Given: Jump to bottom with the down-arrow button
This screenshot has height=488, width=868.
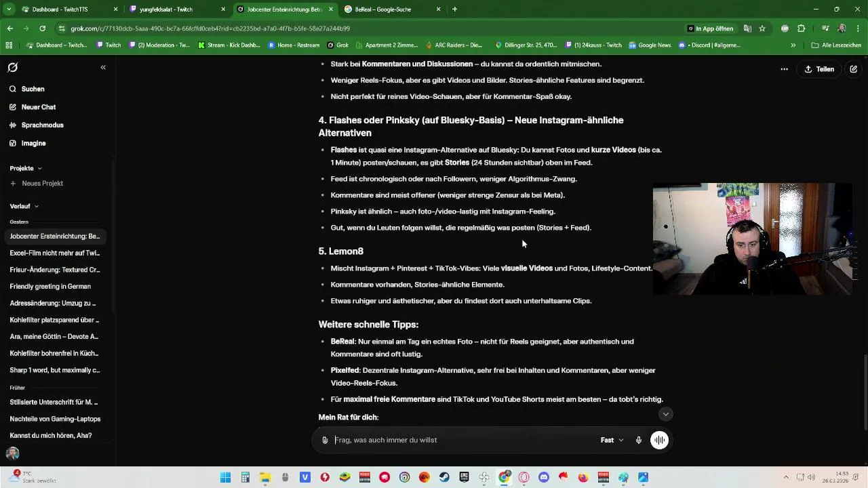Looking at the screenshot, I should pos(666,414).
